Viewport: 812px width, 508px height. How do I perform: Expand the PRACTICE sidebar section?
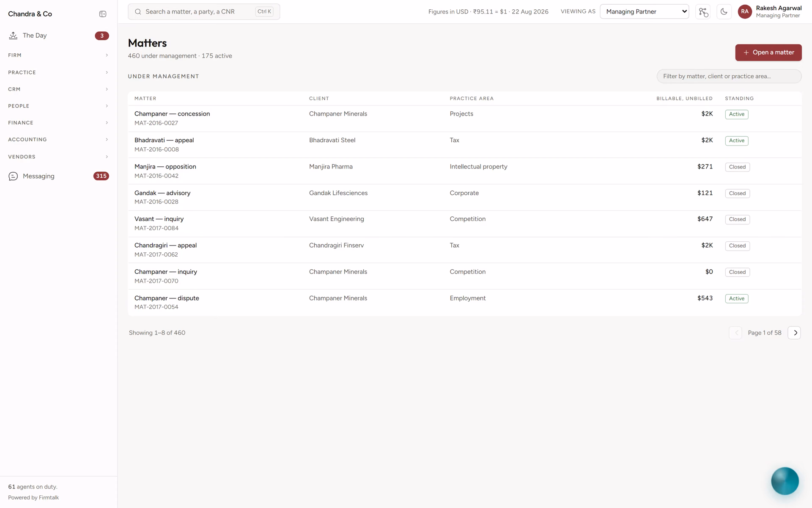tap(58, 72)
